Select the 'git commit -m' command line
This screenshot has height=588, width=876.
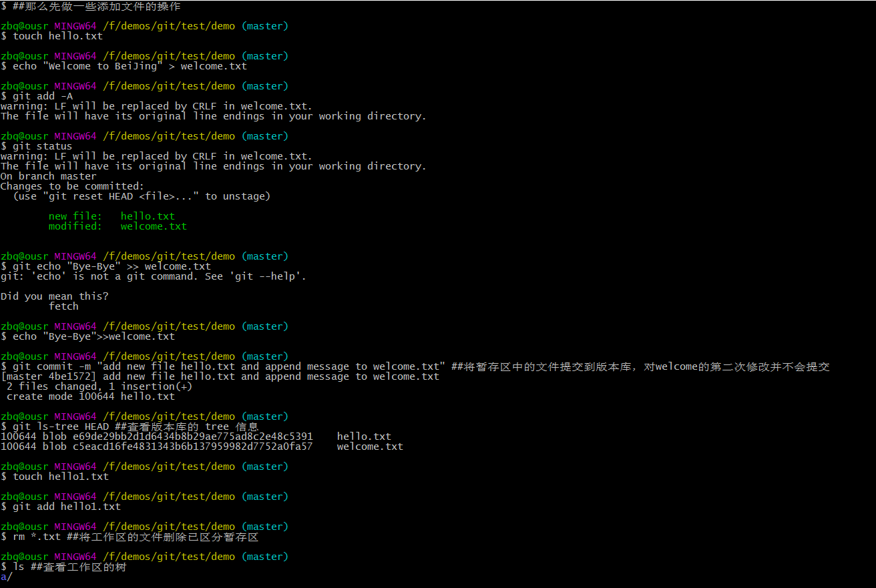click(x=415, y=366)
